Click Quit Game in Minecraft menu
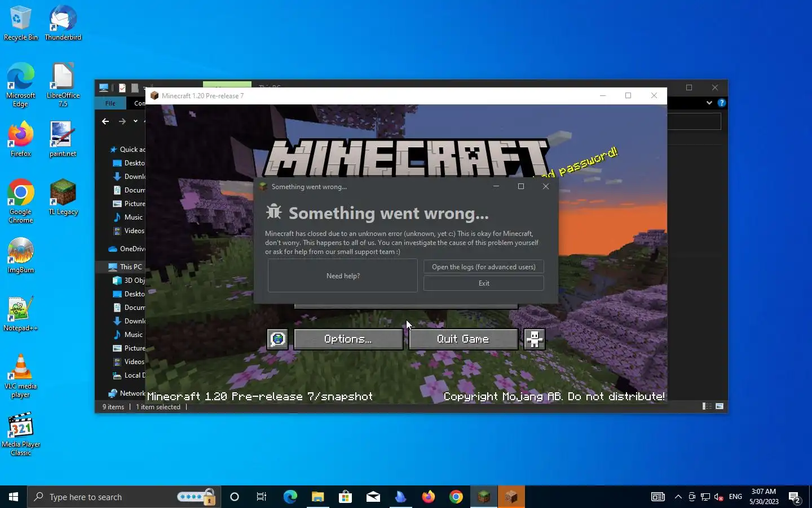The width and height of the screenshot is (812, 508). tap(463, 339)
